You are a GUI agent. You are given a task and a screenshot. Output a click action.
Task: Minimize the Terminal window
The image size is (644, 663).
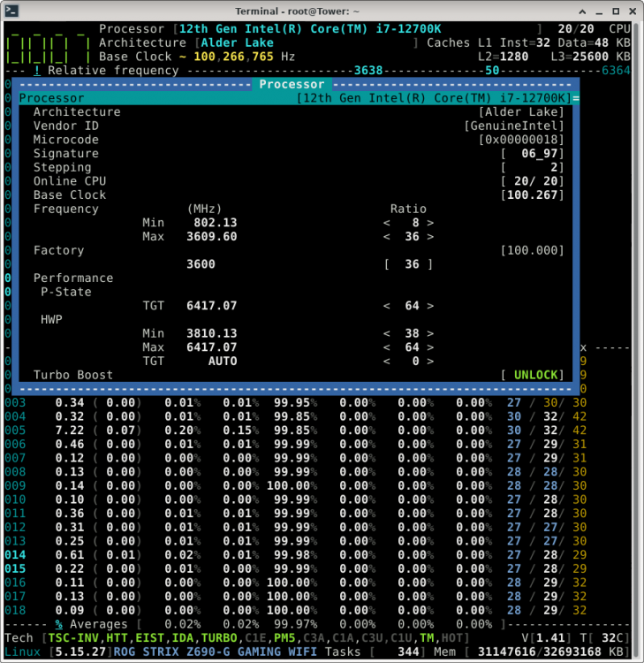(x=599, y=11)
